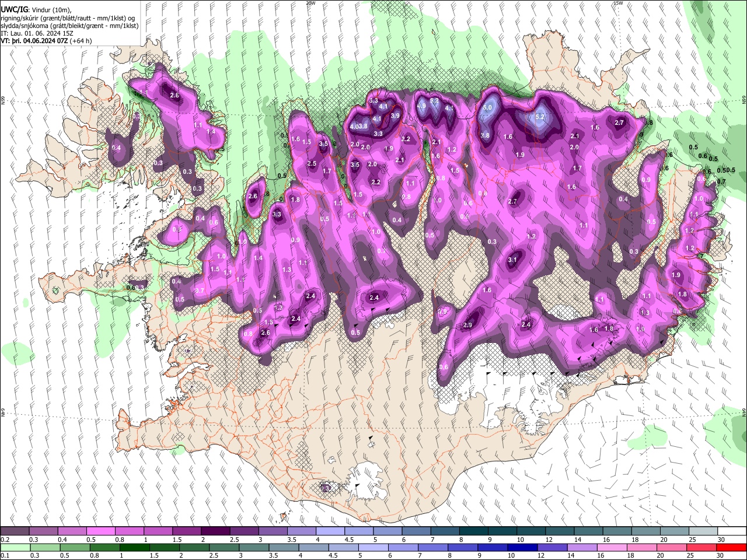This screenshot has height=560, width=747.
Task: Click the '3.1' value in the central highlands
Action: click(512, 260)
